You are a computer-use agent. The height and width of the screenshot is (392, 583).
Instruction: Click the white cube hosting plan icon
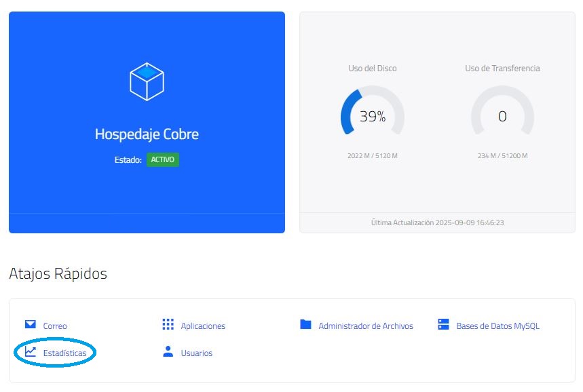pos(147,82)
